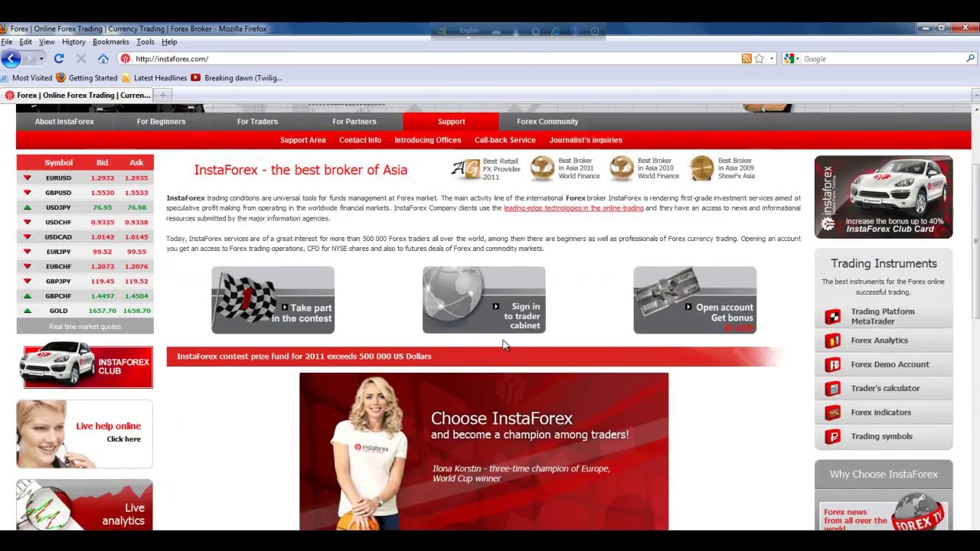The image size is (980, 551).
Task: Click the page vertical scrollbar thumb
Action: click(x=975, y=241)
